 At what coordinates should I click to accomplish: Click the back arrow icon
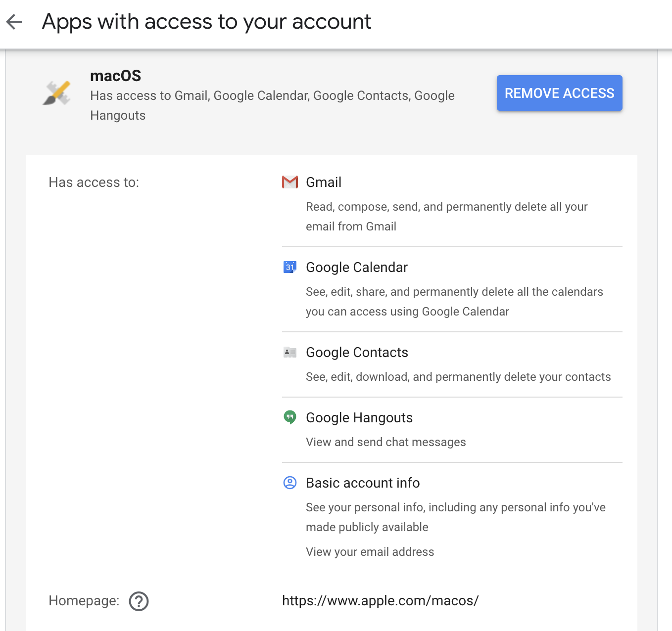point(14,22)
